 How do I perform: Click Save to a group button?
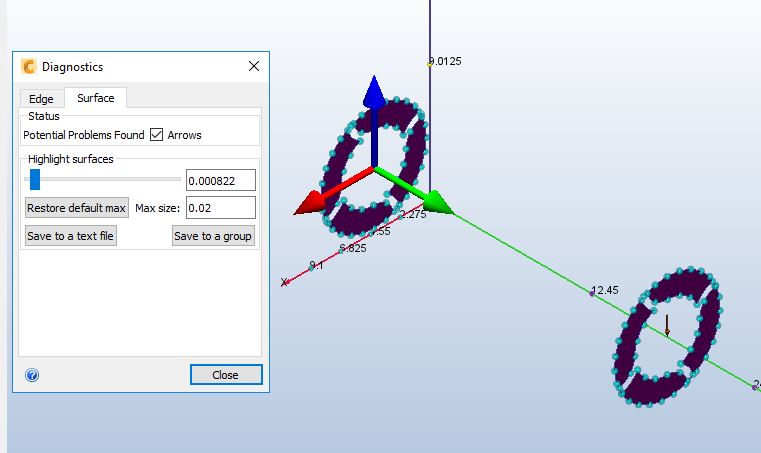pyautogui.click(x=213, y=236)
